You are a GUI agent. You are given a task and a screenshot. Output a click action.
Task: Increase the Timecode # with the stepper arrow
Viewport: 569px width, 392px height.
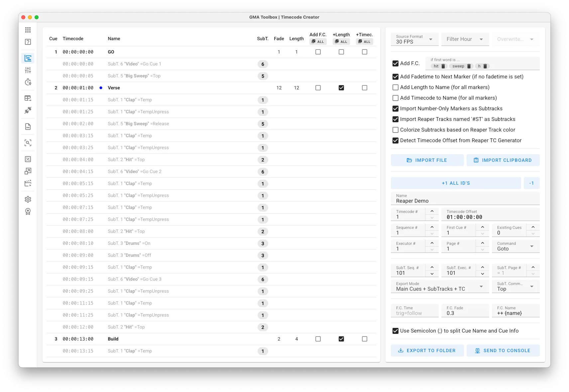pos(432,211)
